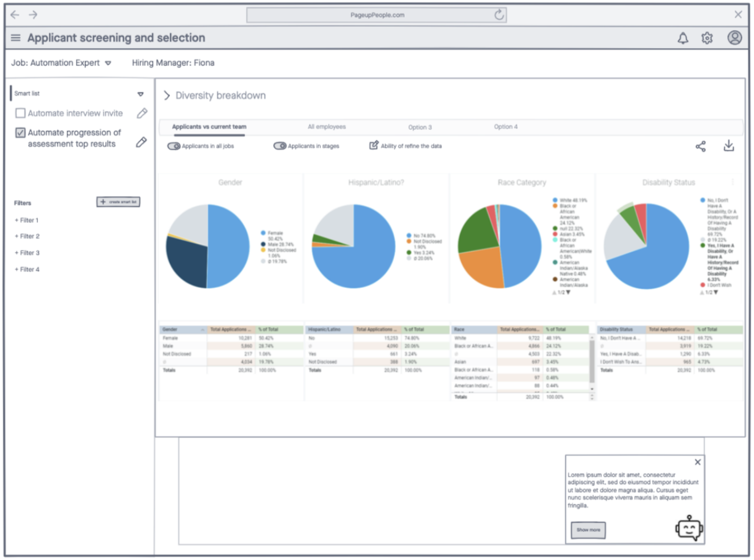The height and width of the screenshot is (560, 754).
Task: Download the diversity breakdown data
Action: coord(728,146)
